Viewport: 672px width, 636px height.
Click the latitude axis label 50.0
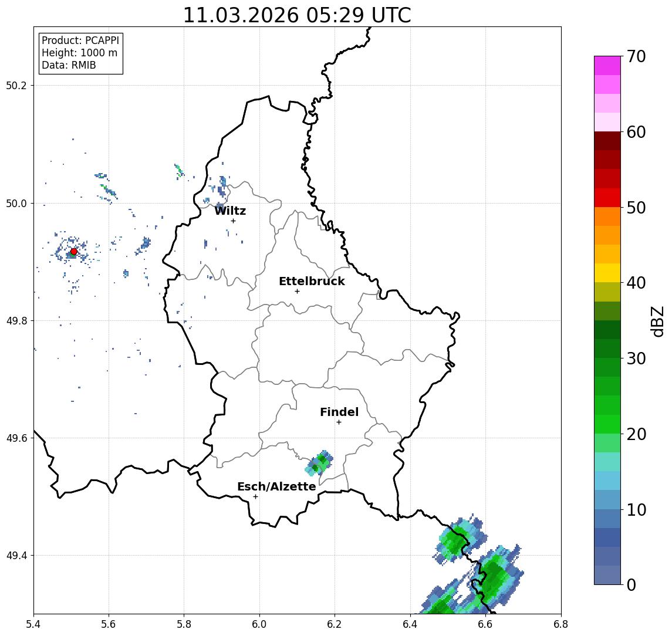[16, 203]
